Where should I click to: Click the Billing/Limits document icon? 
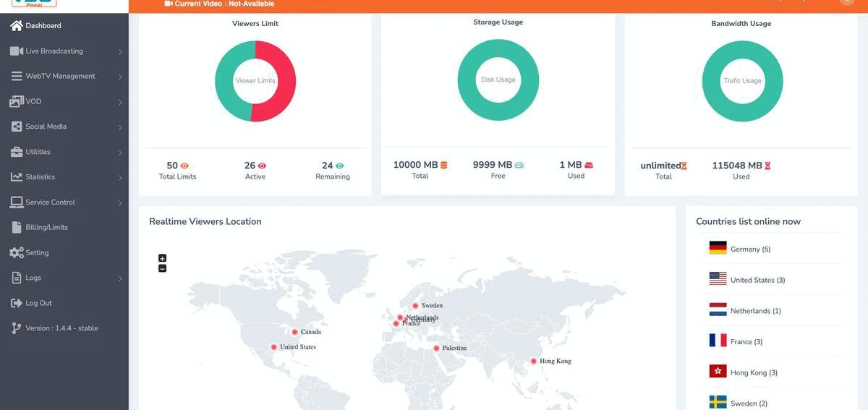pyautogui.click(x=17, y=227)
